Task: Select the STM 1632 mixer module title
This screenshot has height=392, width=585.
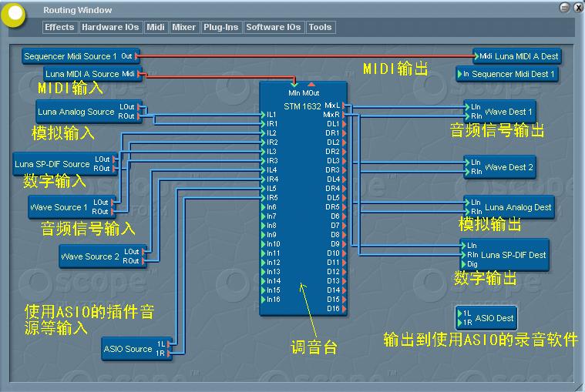Action: [302, 106]
